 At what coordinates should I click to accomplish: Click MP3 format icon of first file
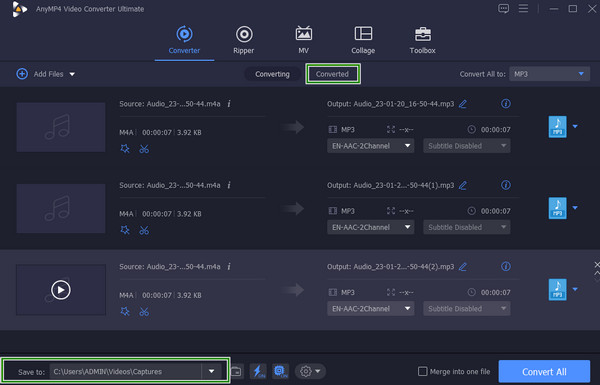tap(558, 127)
